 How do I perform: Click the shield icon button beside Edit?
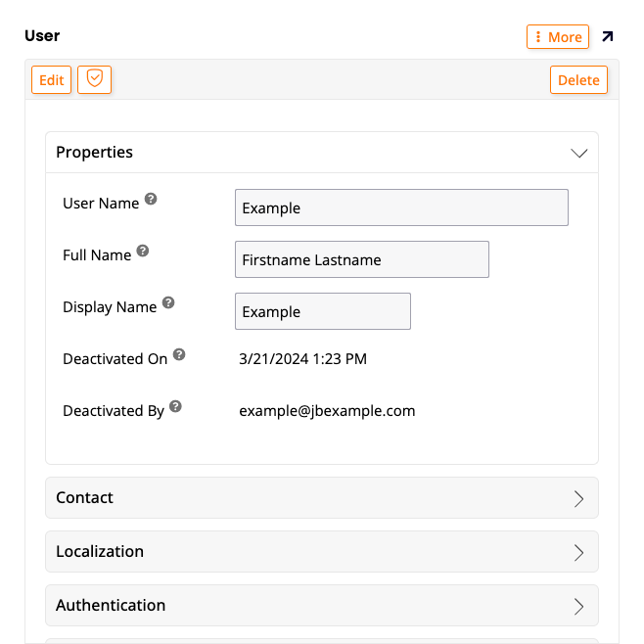click(95, 79)
